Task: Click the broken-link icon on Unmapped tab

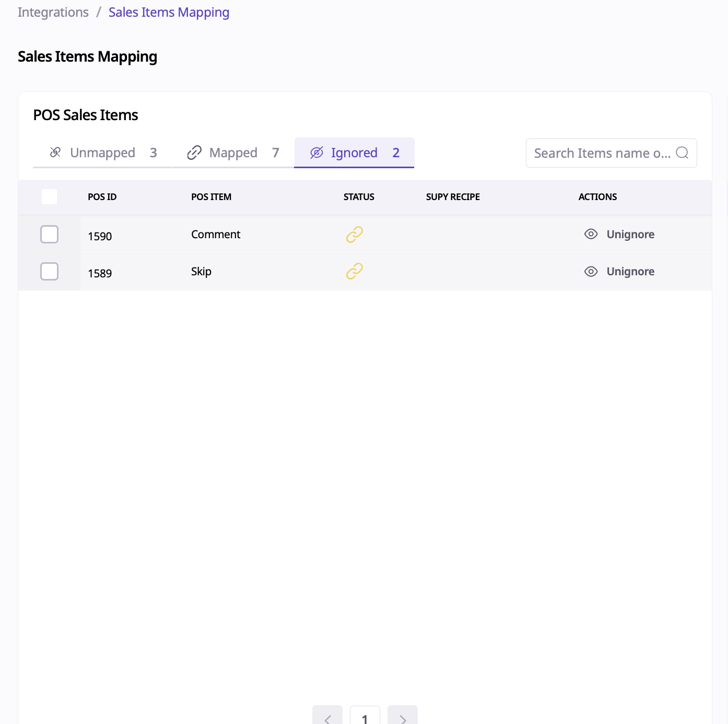Action: (55, 152)
